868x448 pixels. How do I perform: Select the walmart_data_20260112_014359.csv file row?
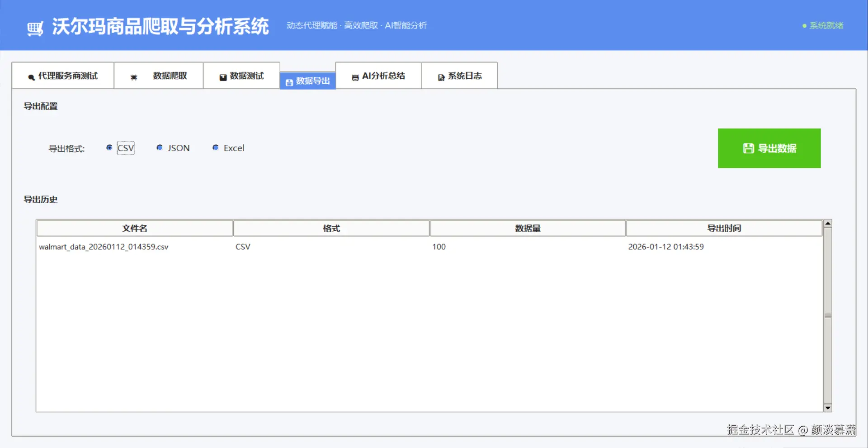coord(429,247)
